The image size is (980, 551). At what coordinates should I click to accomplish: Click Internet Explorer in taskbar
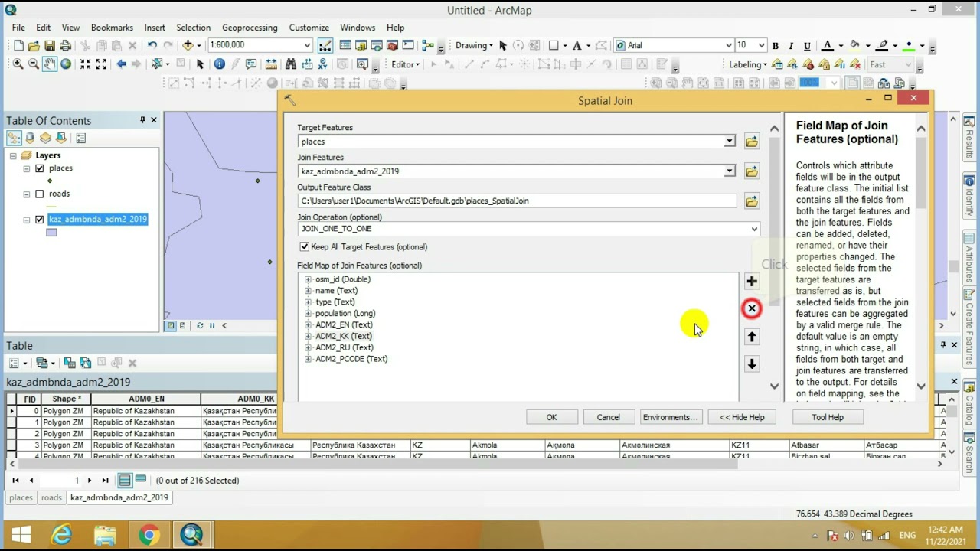pyautogui.click(x=62, y=534)
